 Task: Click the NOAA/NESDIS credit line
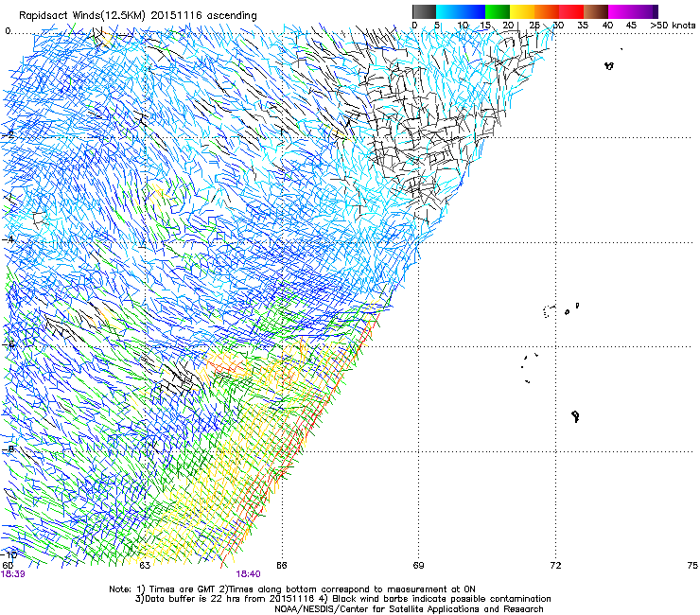click(x=409, y=609)
